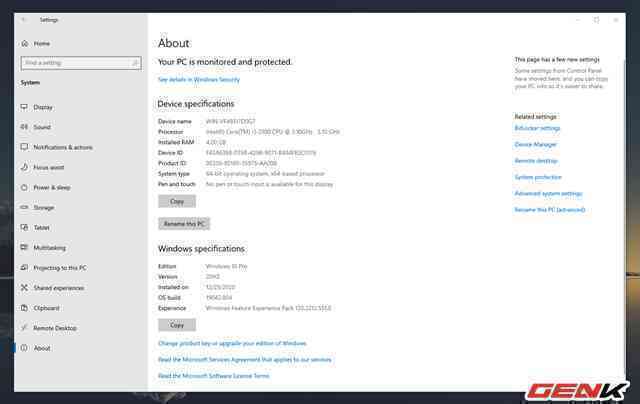Select the Processor value text
Image resolution: width=640 pixels, height=404 pixels.
click(x=273, y=132)
